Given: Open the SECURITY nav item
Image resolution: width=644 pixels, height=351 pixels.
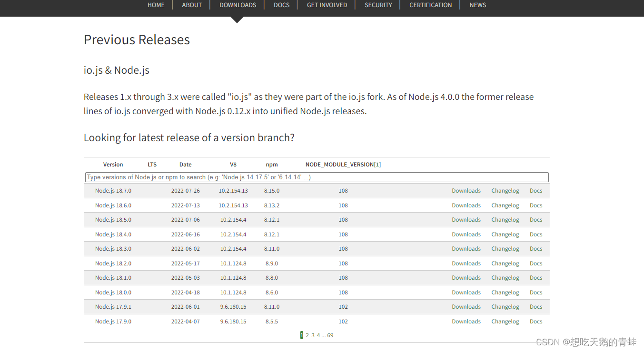Looking at the screenshot, I should point(378,5).
